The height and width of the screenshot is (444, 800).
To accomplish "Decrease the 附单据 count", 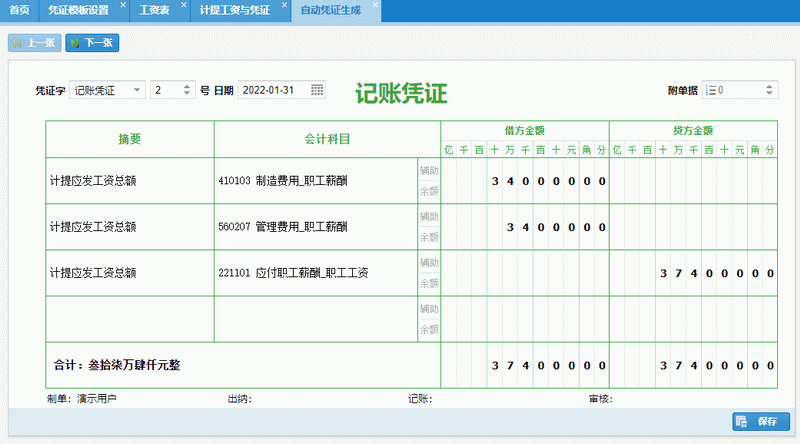I will [x=769, y=93].
